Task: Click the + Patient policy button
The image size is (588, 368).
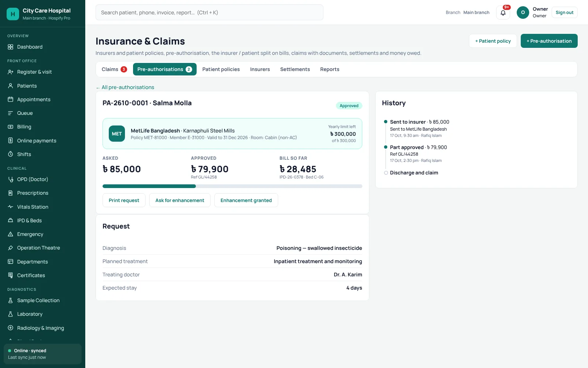Action: (x=493, y=41)
